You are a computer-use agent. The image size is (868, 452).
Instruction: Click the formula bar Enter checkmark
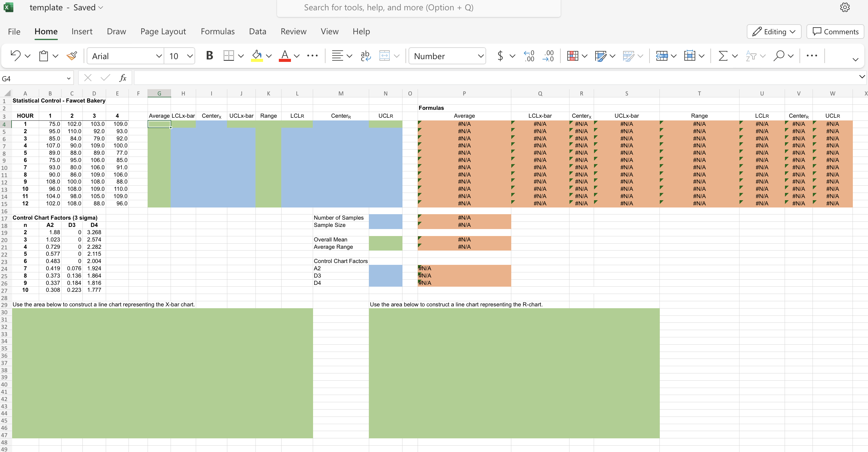click(x=105, y=78)
